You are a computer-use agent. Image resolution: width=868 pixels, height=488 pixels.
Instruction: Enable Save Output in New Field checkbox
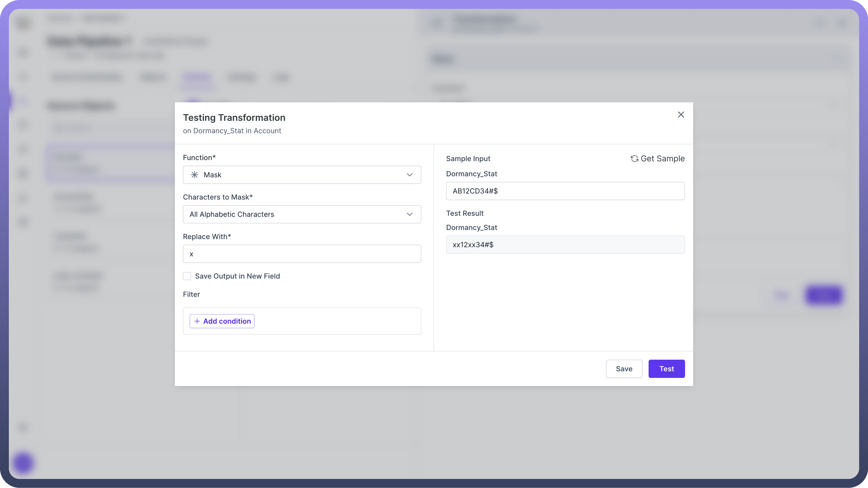click(187, 276)
